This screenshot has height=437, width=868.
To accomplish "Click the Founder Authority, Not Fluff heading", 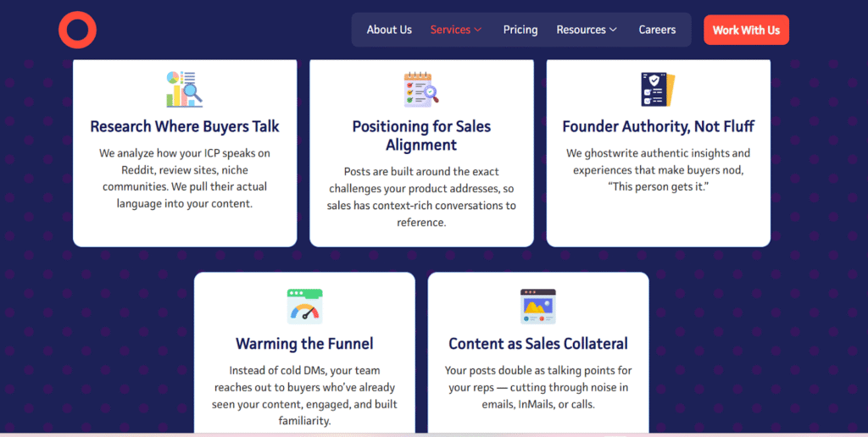I will pos(658,127).
